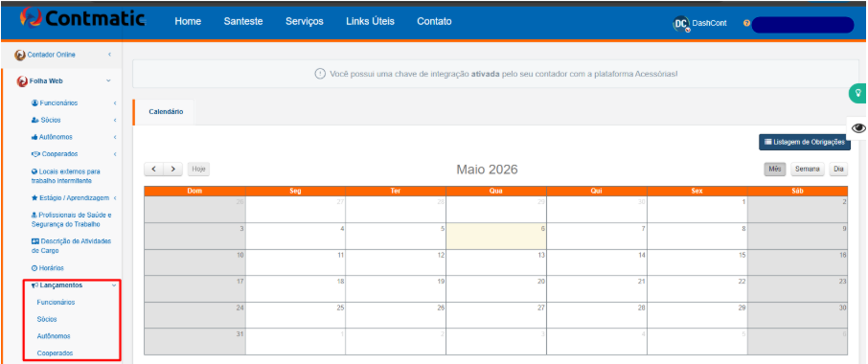Click the globe icon for Locais externos
Image resolution: width=868 pixels, height=364 pixels.
click(x=34, y=171)
